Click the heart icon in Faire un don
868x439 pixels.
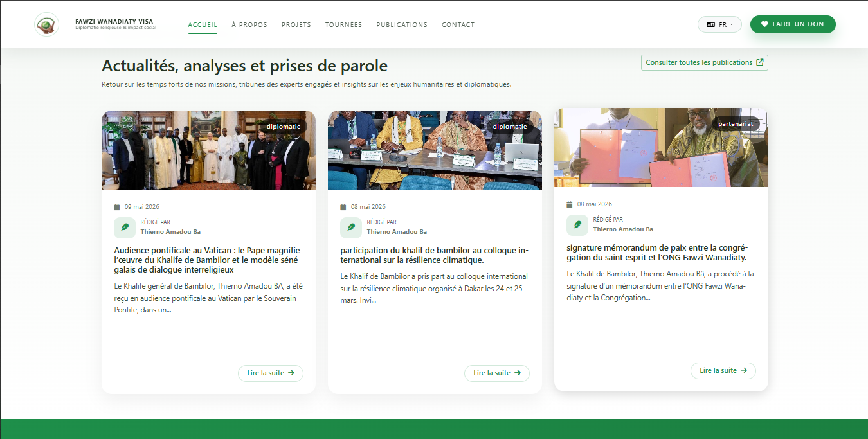(764, 24)
